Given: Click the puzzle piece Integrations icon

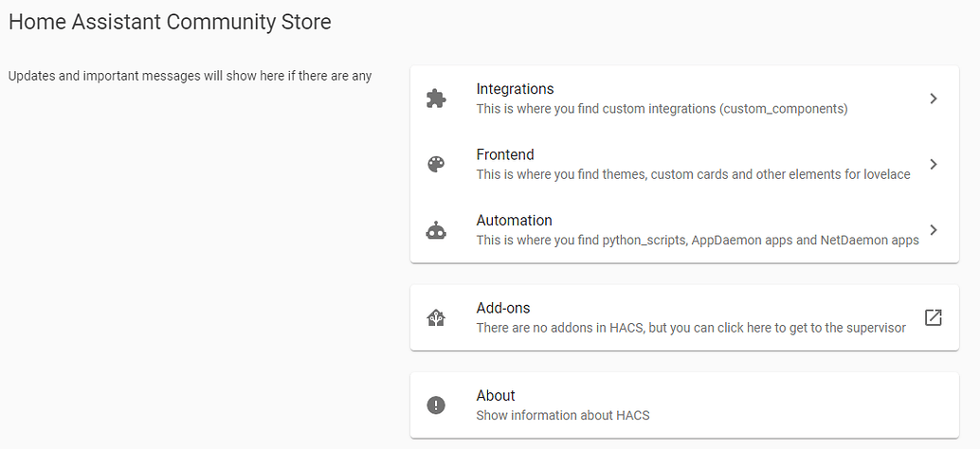Looking at the screenshot, I should [436, 99].
